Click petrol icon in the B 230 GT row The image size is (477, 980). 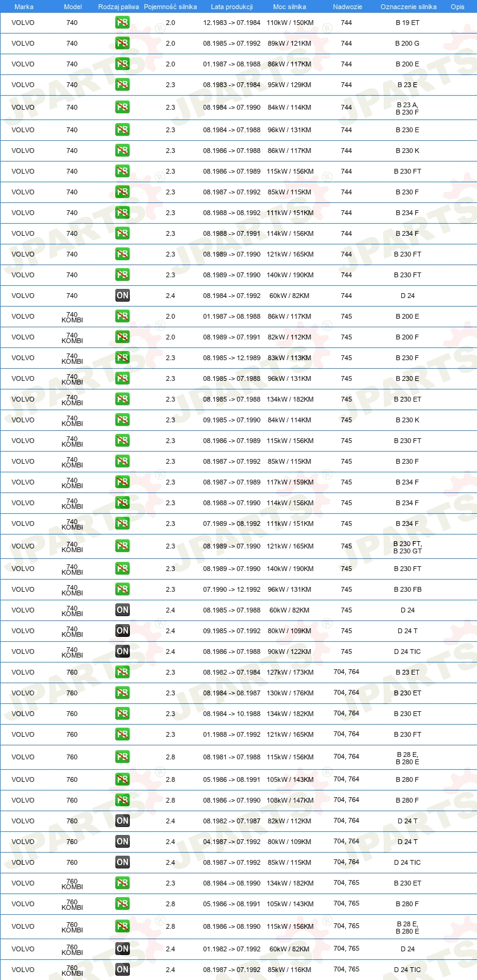(x=123, y=546)
